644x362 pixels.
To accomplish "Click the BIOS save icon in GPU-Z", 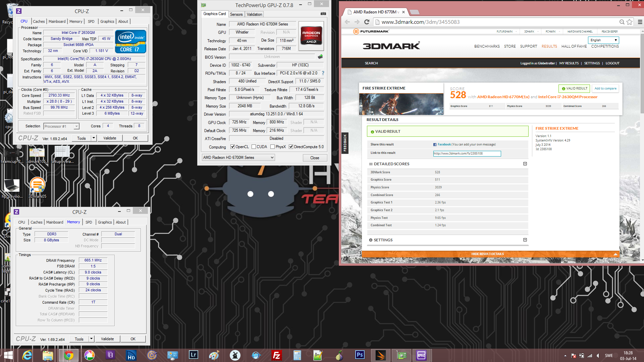I will tap(320, 57).
